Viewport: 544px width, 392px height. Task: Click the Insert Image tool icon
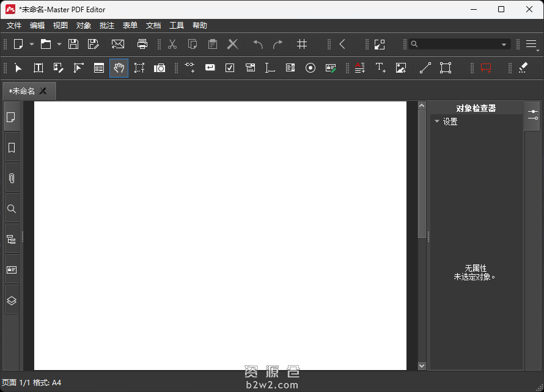(x=400, y=68)
